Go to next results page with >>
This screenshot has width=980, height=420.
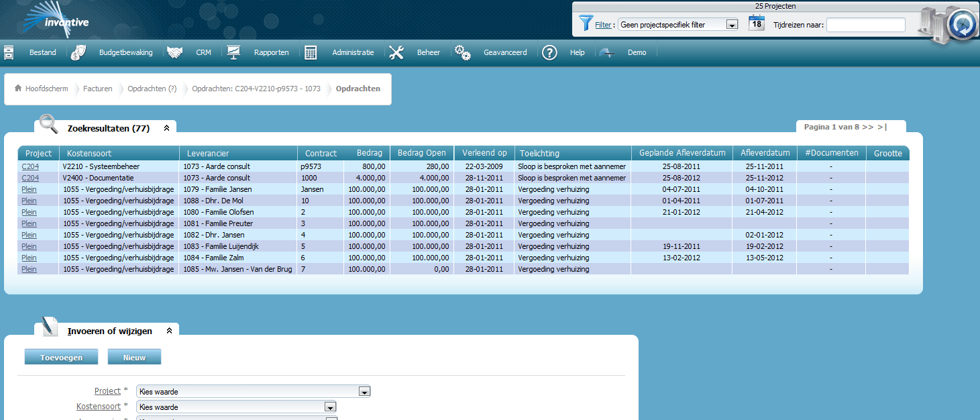point(867,127)
